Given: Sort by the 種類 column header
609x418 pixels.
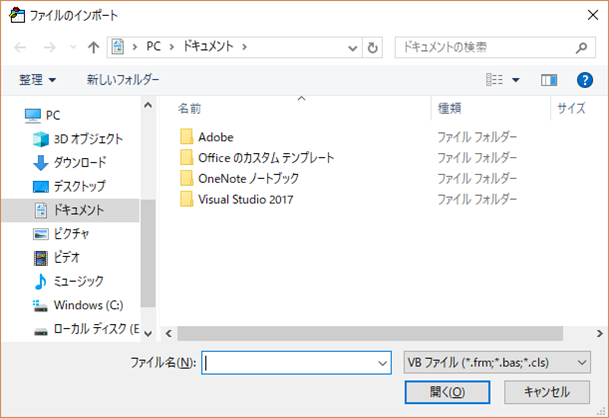Looking at the screenshot, I should point(450,108).
